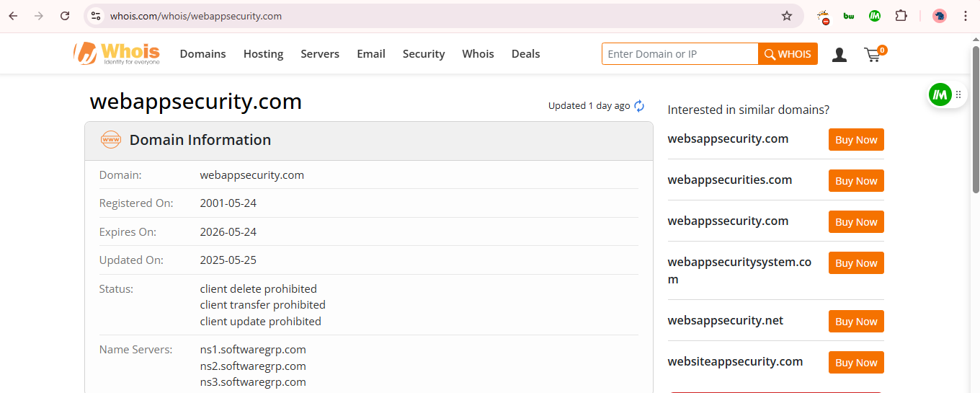
Task: Click the Updated 1 day ago text
Action: click(x=589, y=106)
